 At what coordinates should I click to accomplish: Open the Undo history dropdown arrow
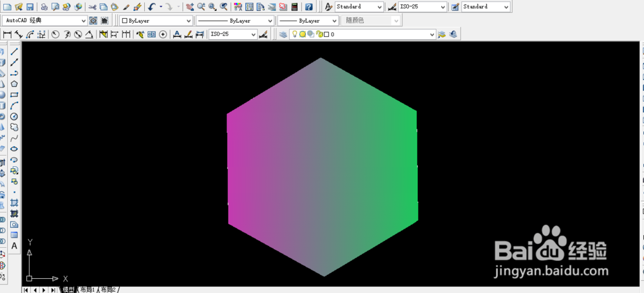160,7
